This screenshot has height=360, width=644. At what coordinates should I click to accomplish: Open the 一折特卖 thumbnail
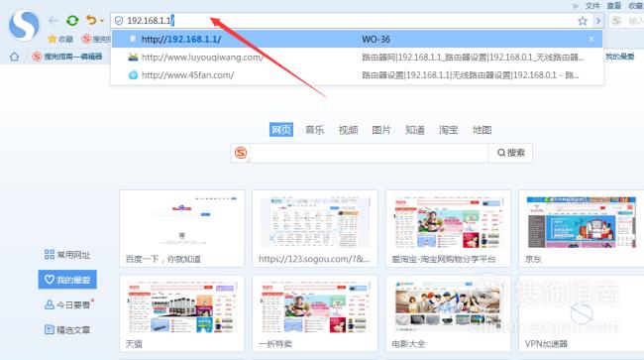point(315,313)
